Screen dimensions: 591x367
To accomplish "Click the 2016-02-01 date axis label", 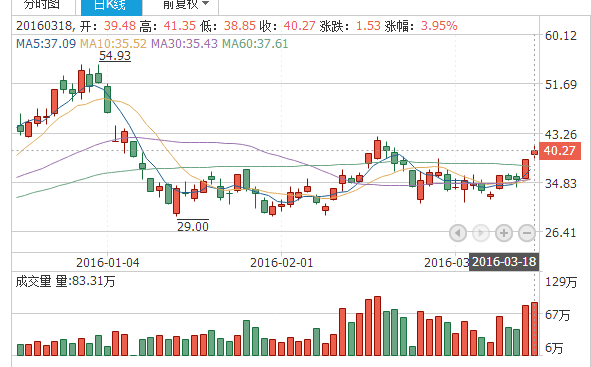I will click(282, 262).
